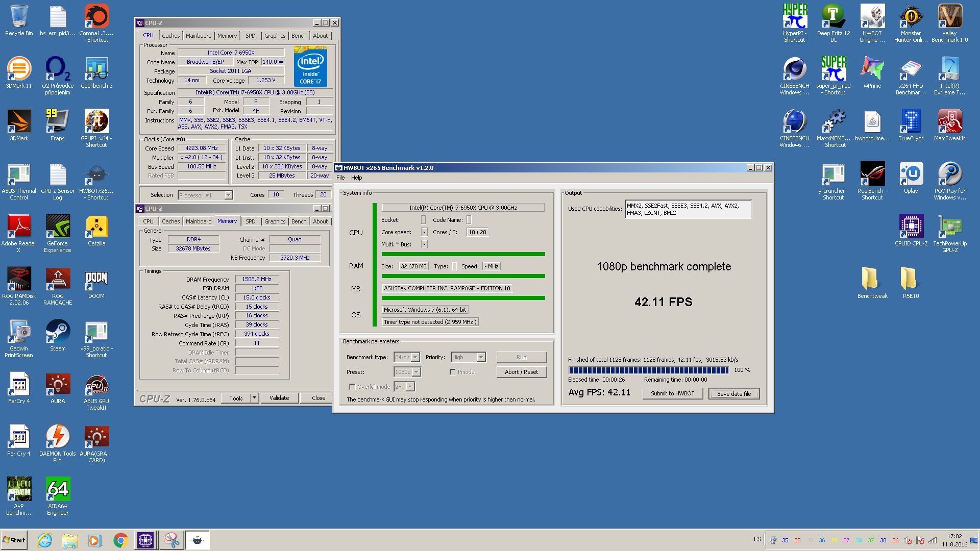Open HWBOT Unigine desktop icon
The width and height of the screenshot is (980, 551).
(872, 23)
